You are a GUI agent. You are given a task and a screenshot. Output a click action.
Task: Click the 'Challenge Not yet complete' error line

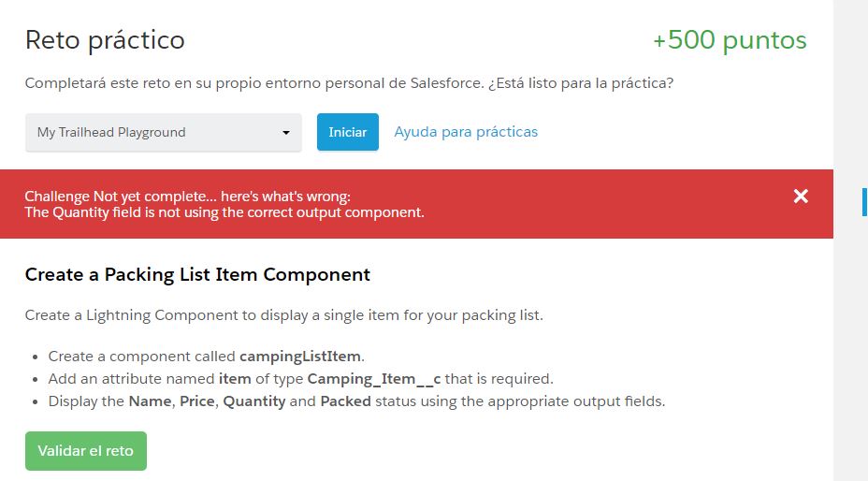coord(187,197)
